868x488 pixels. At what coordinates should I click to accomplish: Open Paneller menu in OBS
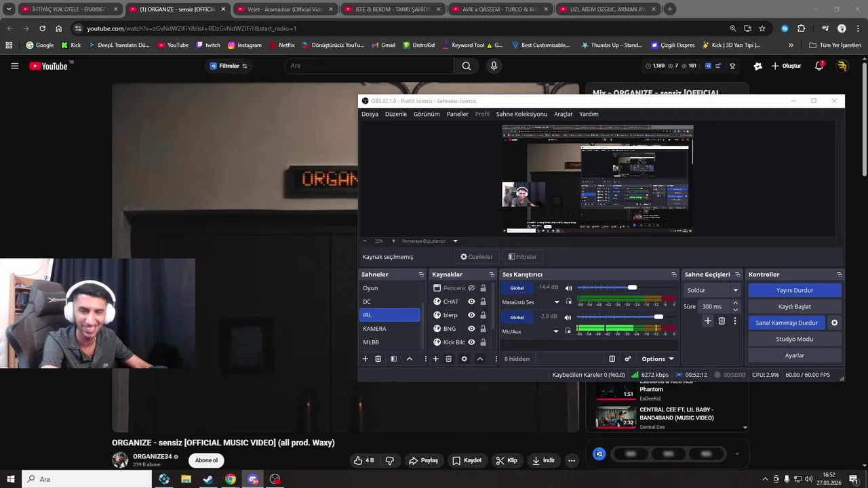(457, 114)
